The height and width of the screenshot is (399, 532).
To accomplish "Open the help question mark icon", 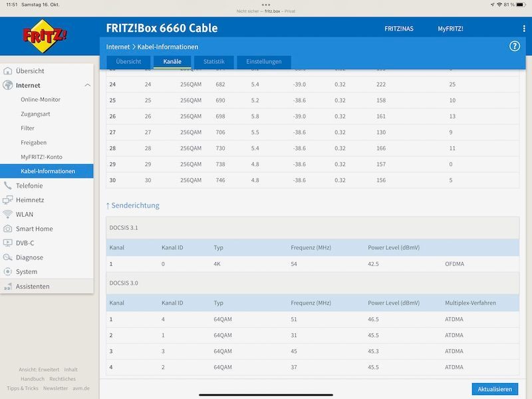I will point(514,46).
